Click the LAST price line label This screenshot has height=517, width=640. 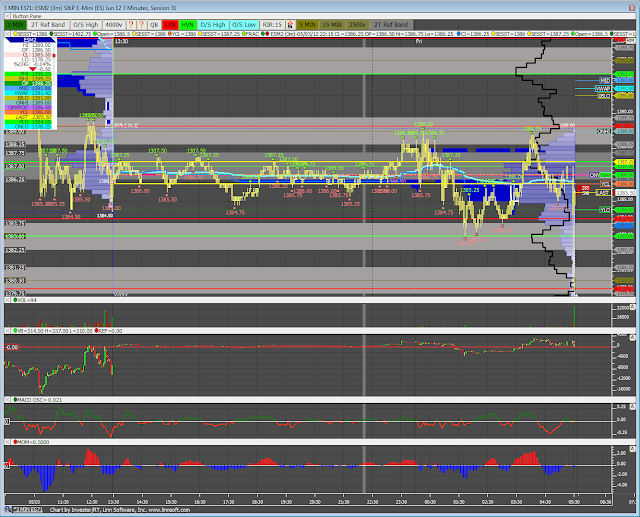pyautogui.click(x=603, y=193)
